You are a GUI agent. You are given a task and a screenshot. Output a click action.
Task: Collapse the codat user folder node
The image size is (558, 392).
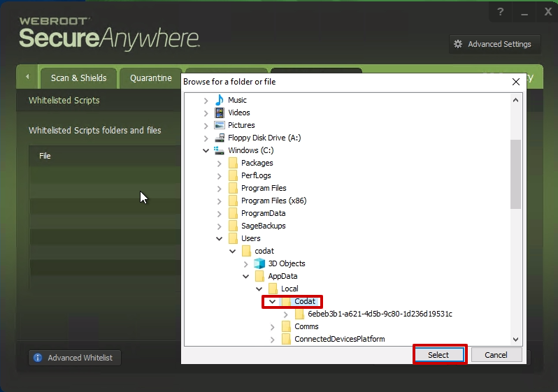click(232, 251)
